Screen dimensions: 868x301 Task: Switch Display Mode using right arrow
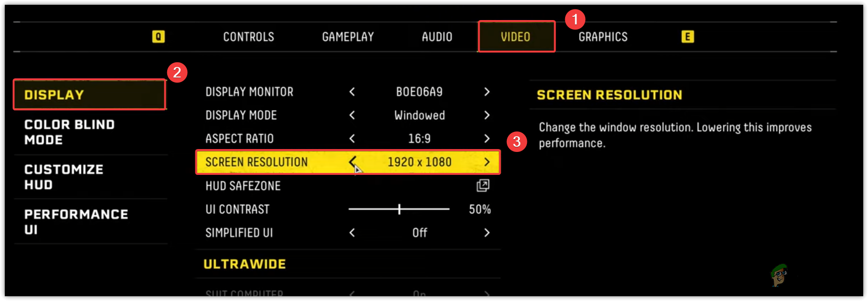[x=487, y=115]
